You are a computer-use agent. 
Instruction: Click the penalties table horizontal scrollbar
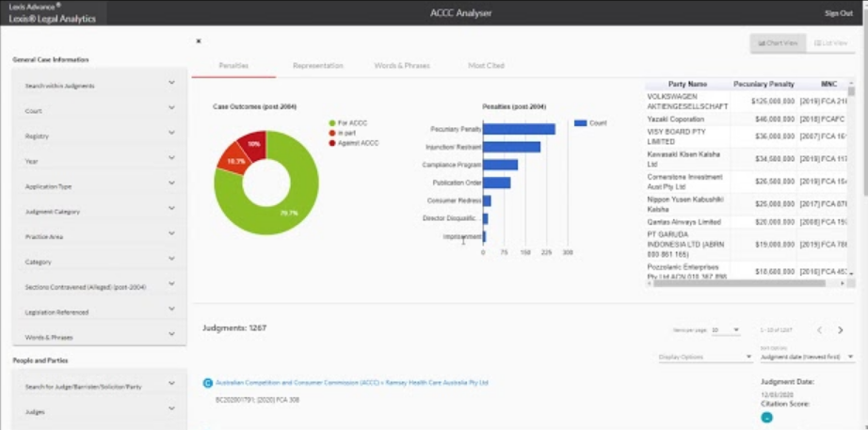739,283
